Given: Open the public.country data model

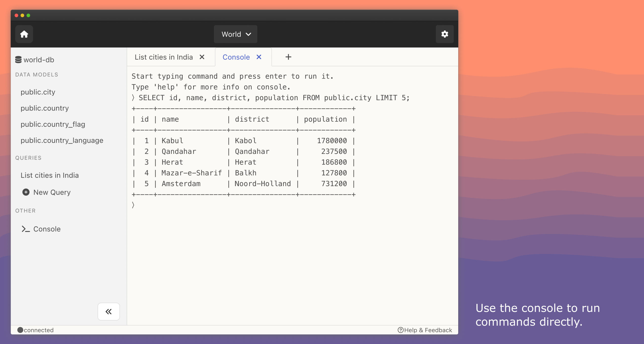Looking at the screenshot, I should click(45, 108).
